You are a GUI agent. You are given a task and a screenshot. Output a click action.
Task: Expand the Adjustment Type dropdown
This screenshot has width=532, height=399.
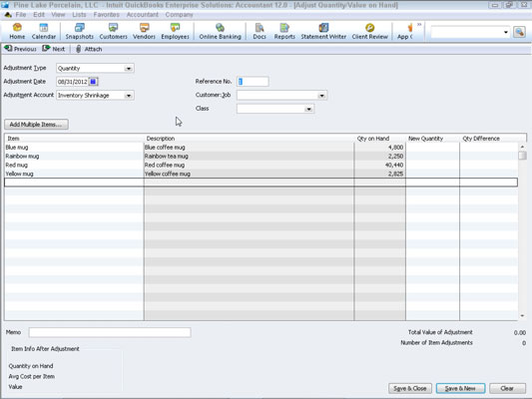tap(128, 69)
